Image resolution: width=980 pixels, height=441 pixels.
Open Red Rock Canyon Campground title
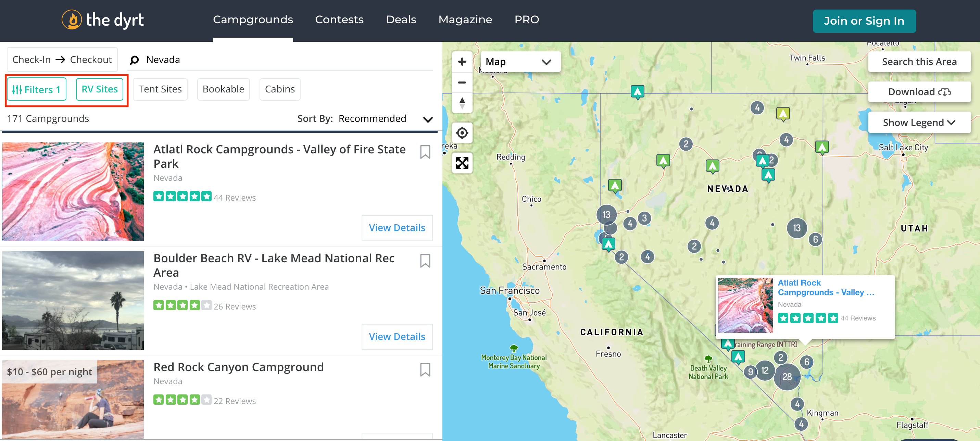tap(239, 367)
